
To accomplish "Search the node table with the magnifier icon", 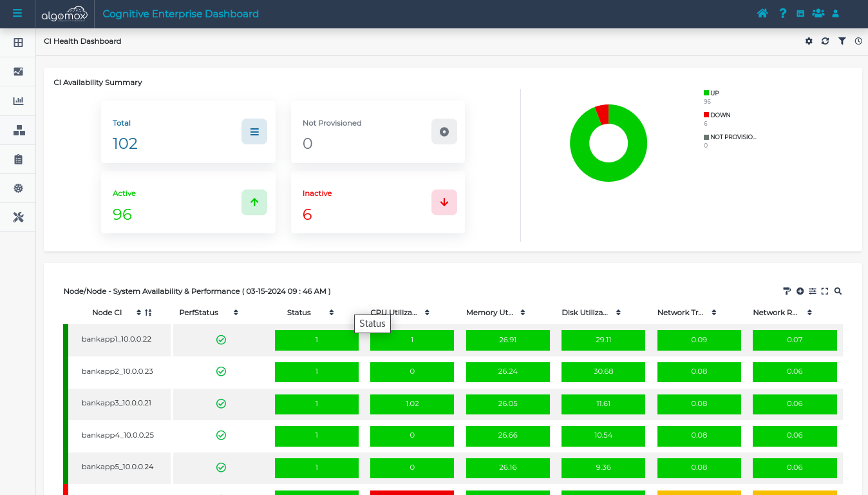I will (x=838, y=291).
